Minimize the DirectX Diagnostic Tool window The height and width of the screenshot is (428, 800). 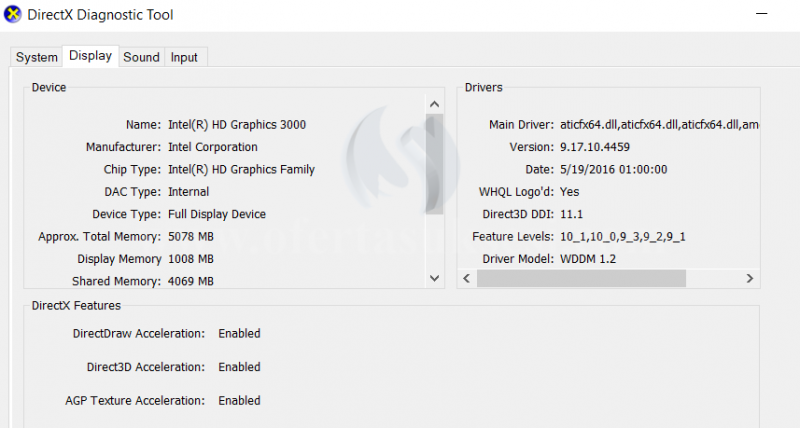762,14
